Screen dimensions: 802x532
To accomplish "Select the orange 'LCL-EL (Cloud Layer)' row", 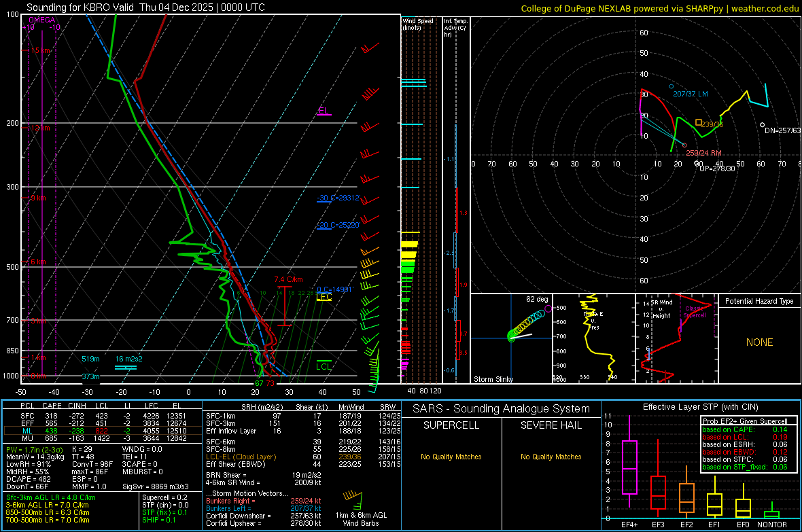I will pyautogui.click(x=303, y=457).
